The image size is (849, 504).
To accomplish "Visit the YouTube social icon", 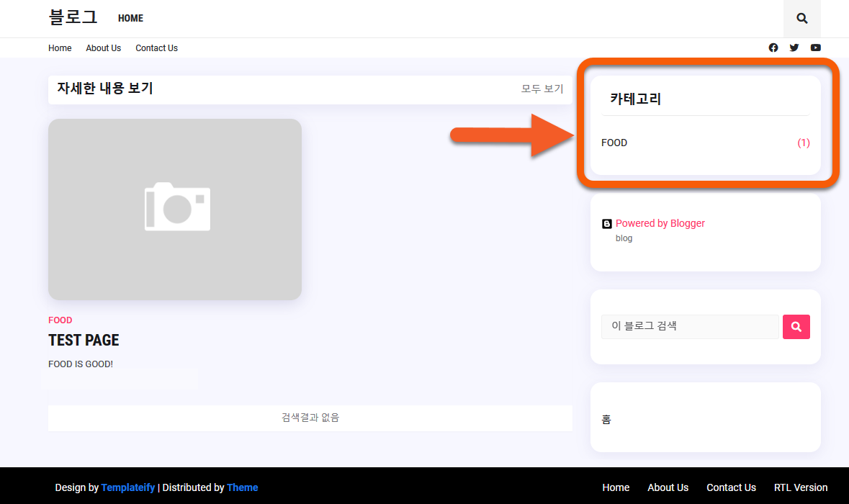I will tap(815, 48).
